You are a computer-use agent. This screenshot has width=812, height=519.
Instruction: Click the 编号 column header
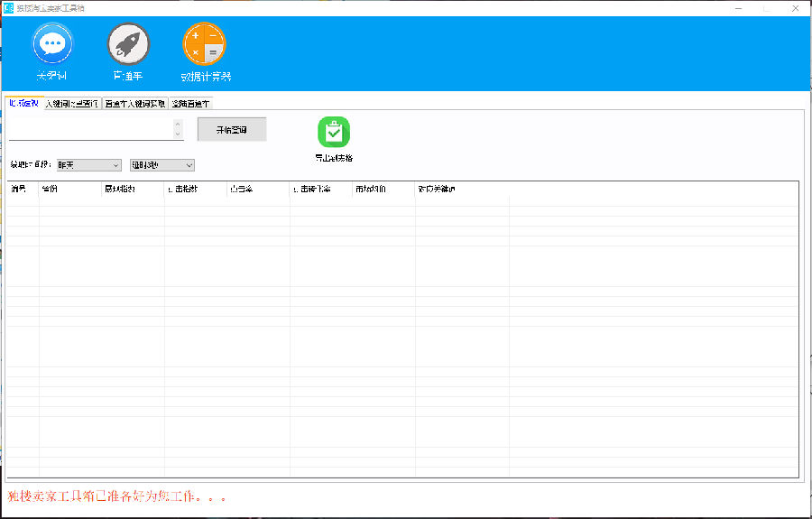(23, 189)
